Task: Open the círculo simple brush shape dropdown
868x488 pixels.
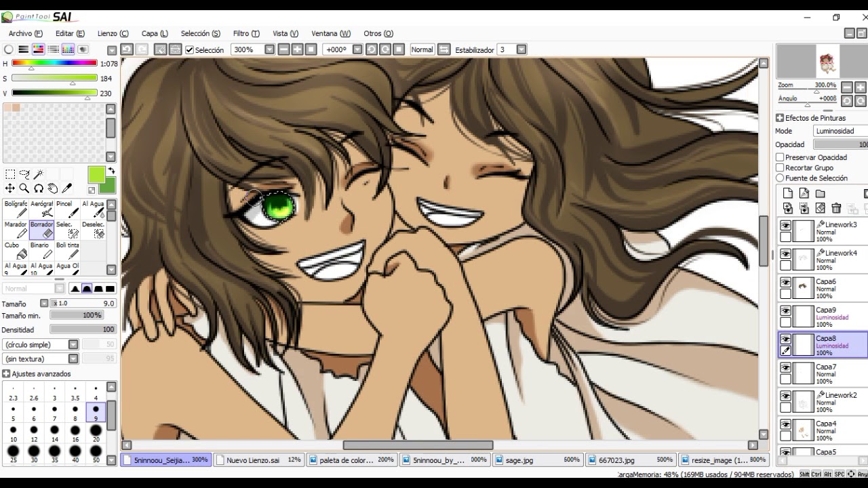Action: (x=73, y=344)
